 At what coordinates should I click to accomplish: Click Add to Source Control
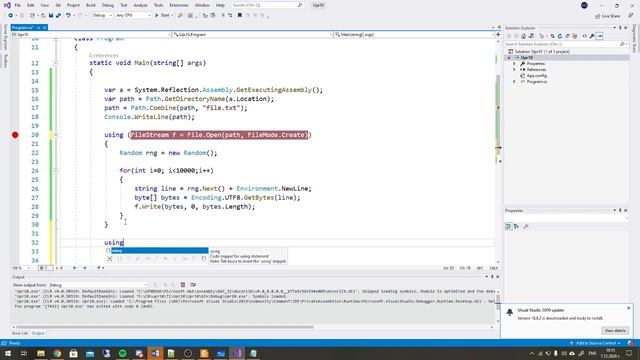click(596, 343)
